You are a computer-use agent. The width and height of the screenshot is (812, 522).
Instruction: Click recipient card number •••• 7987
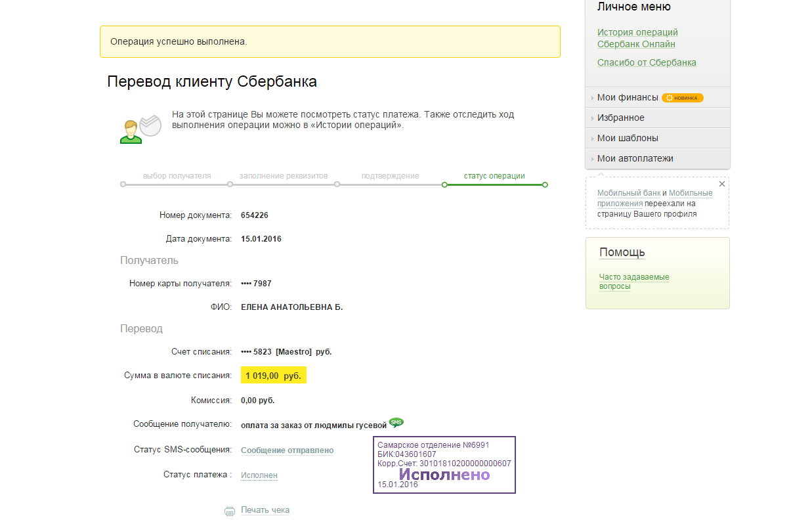[x=256, y=284]
